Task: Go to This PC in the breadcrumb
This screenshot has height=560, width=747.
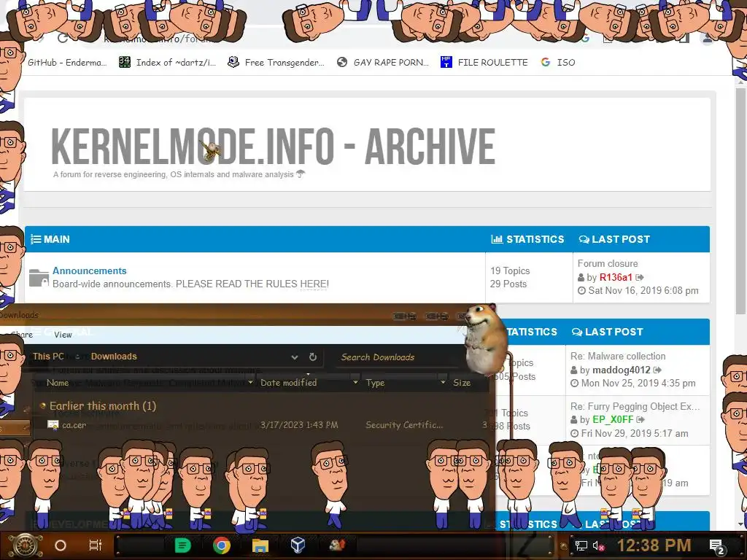Action: click(48, 356)
